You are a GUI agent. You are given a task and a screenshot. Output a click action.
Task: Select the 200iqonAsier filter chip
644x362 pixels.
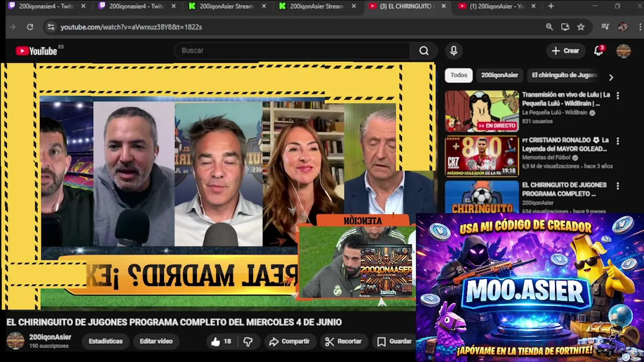click(x=500, y=75)
